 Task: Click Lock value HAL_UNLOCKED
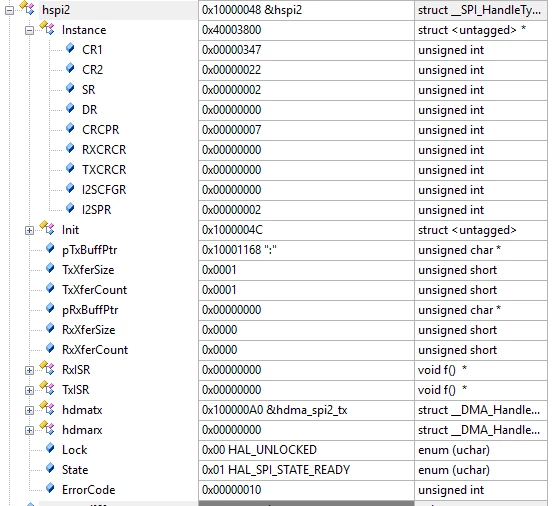[259, 450]
